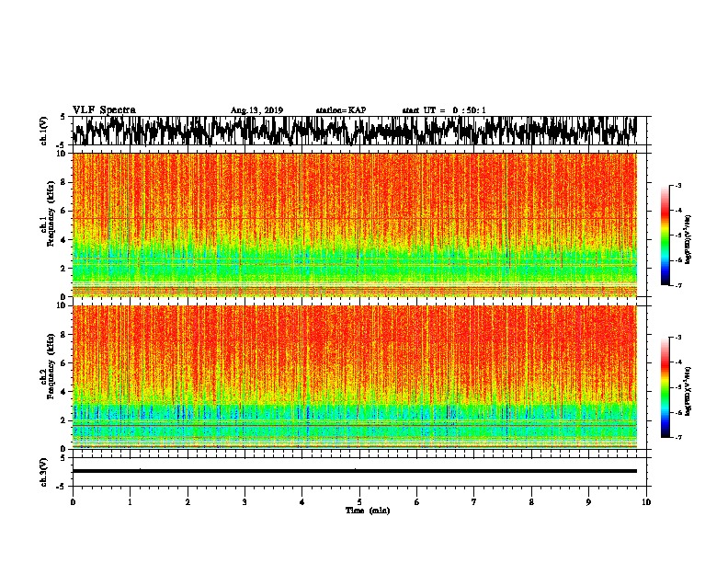The height and width of the screenshot is (563, 728).
Task: Select the date text "Aug.13, 2019"
Action: tap(256, 110)
